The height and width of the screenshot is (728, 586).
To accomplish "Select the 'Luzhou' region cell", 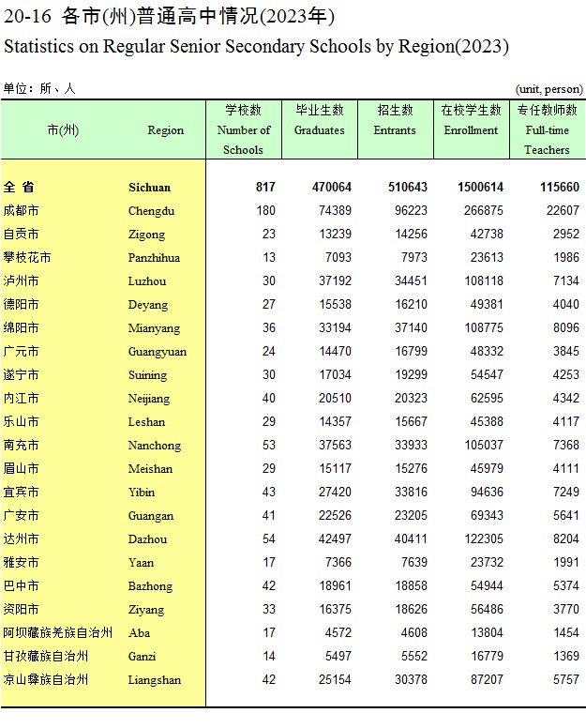I will click(147, 281).
